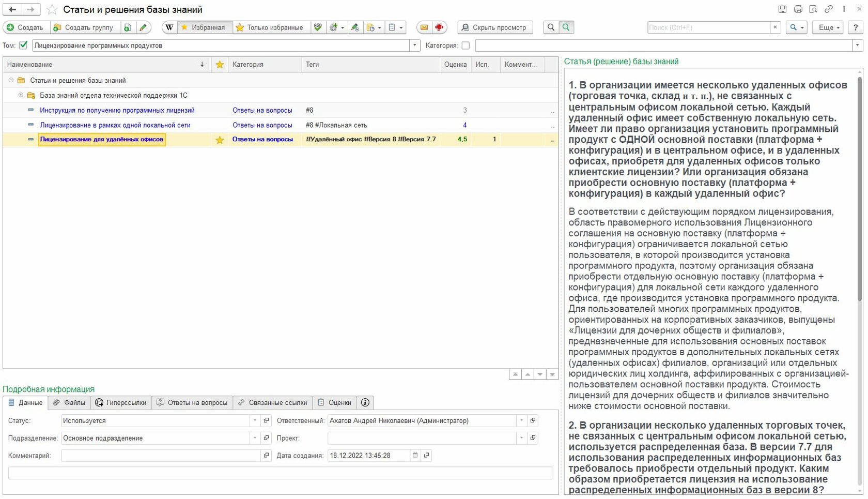This screenshot has width=868, height=499.
Task: Click the green magnifier icon
Action: (x=566, y=27)
